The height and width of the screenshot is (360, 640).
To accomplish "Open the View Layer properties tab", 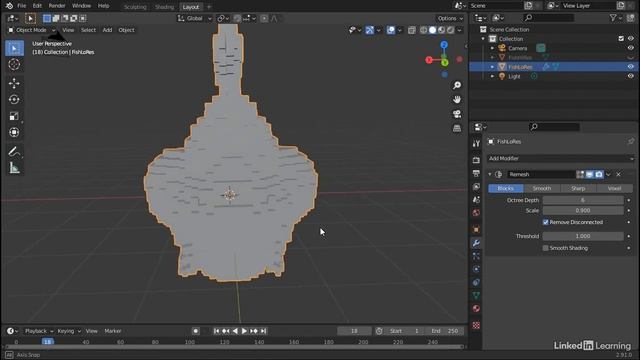I will coord(476,187).
